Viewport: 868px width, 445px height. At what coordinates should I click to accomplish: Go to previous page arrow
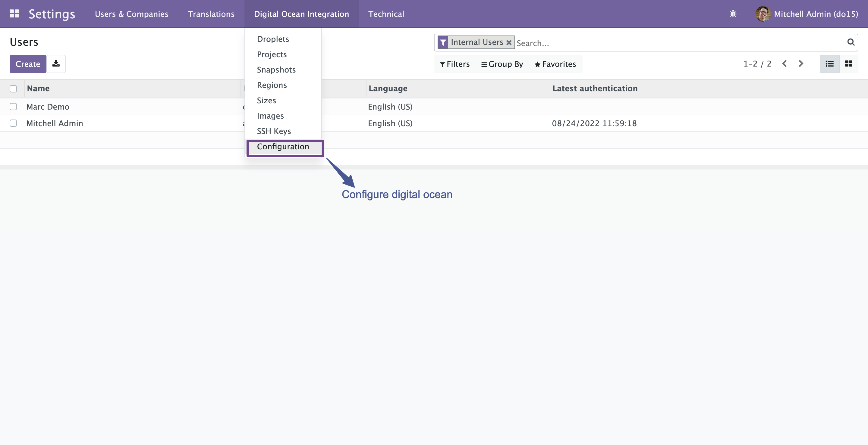coord(785,64)
